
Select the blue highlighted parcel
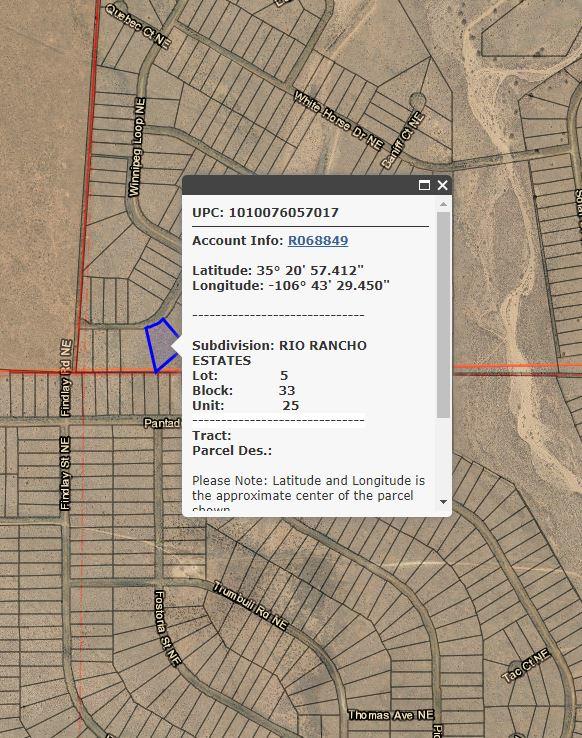(x=161, y=345)
